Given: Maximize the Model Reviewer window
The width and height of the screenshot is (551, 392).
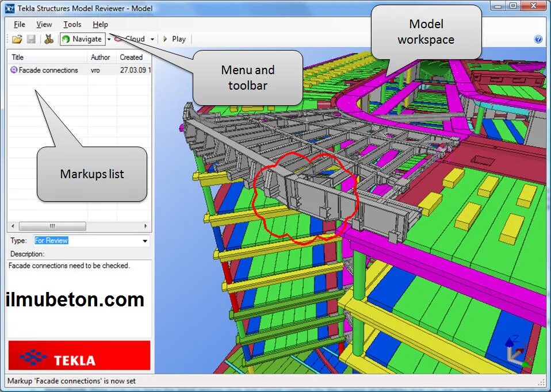Looking at the screenshot, I should [513, 6].
